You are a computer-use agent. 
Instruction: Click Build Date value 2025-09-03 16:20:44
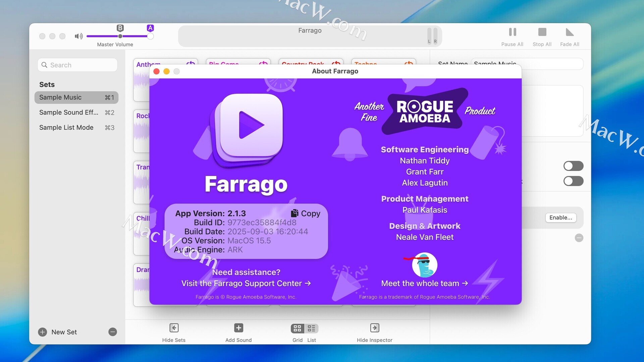[x=268, y=231]
